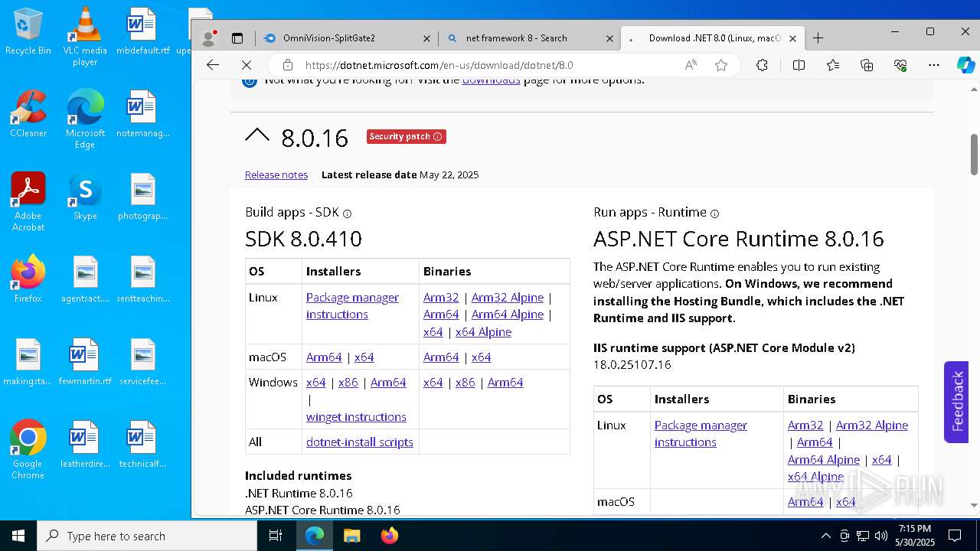Download SDK Windows x86 installer
980x551 pixels.
click(348, 382)
